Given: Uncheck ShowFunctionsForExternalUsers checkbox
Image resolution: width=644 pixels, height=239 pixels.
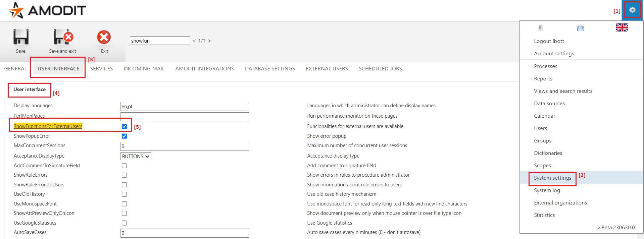Looking at the screenshot, I should coord(125,126).
